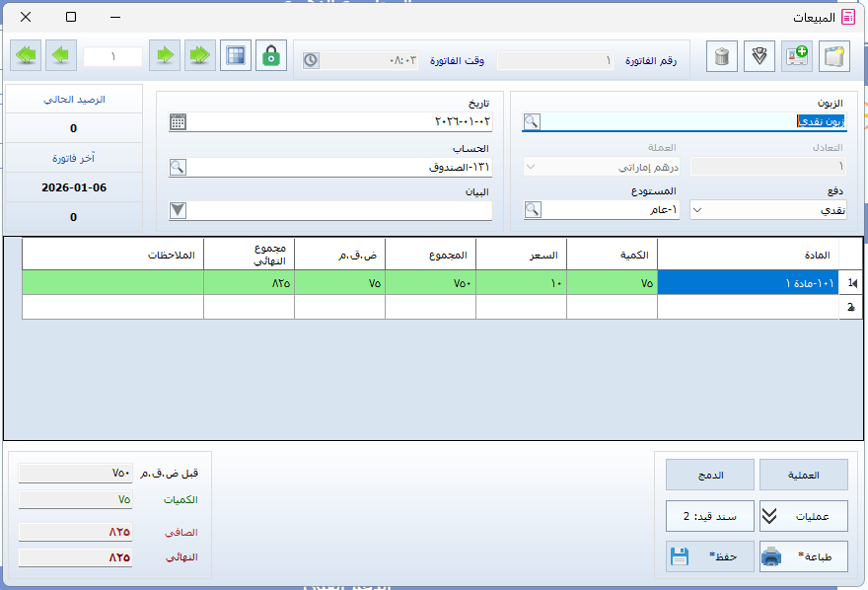Screen dimensions: 868x590
Task: Go to the first invoice with double arrow
Action: coord(200,56)
